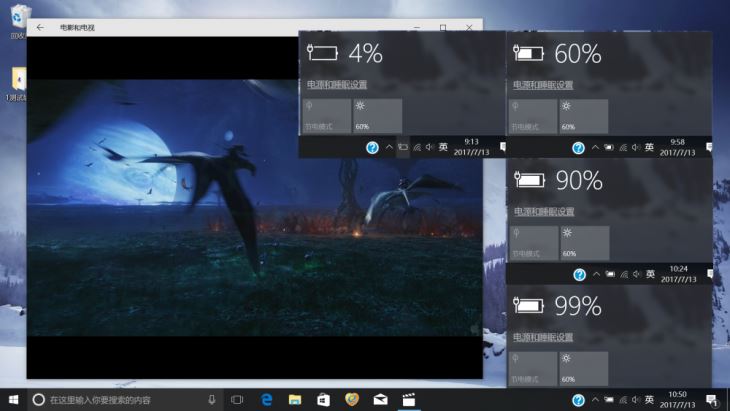Click the battery icon beside the 10:24 clock
The width and height of the screenshot is (730, 411).
[x=610, y=274]
